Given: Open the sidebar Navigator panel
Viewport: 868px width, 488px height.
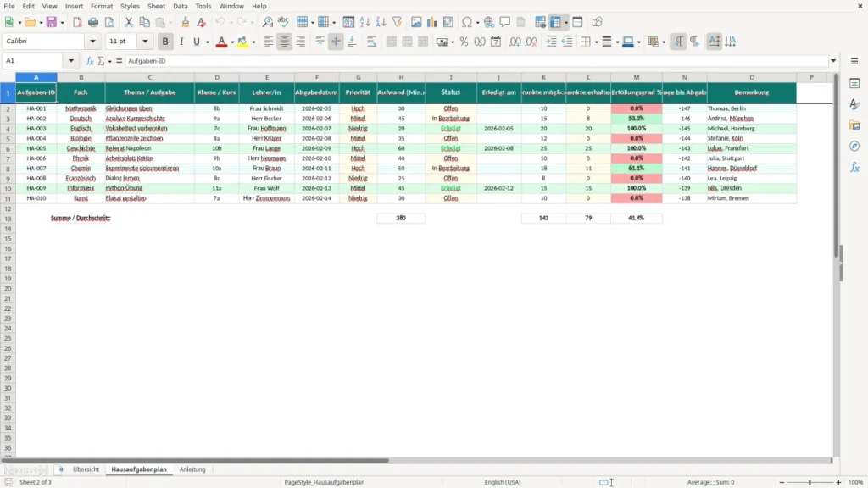Looking at the screenshot, I should (x=854, y=146).
